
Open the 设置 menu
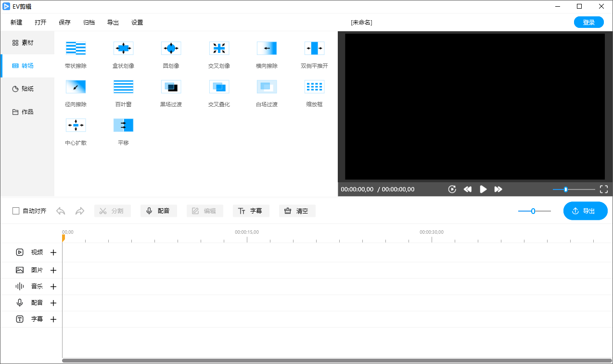137,22
